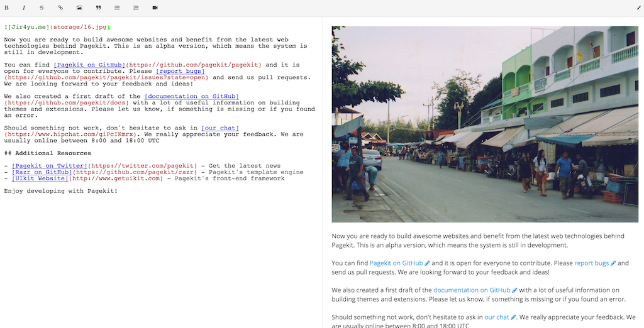Click the getuikit.com URL in the editor

pos(116,178)
